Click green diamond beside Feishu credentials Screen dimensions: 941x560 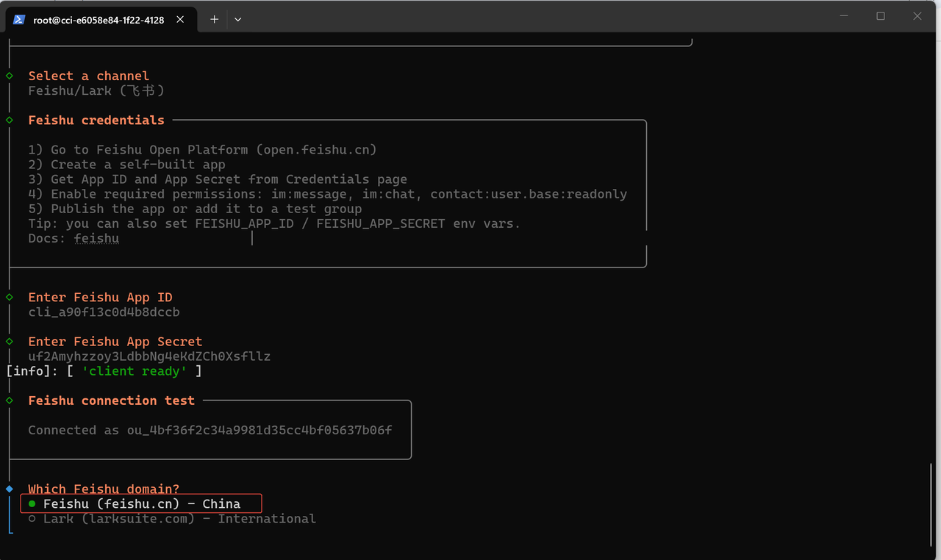pos(10,120)
